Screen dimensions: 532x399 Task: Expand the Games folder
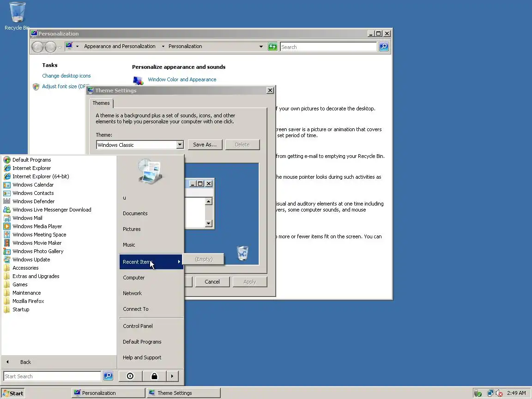[20, 284]
